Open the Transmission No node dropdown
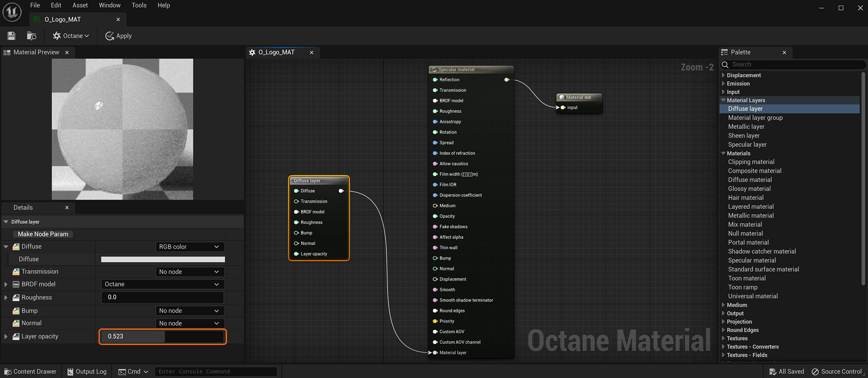Screen dimensions: 868x378 [x=190, y=272]
